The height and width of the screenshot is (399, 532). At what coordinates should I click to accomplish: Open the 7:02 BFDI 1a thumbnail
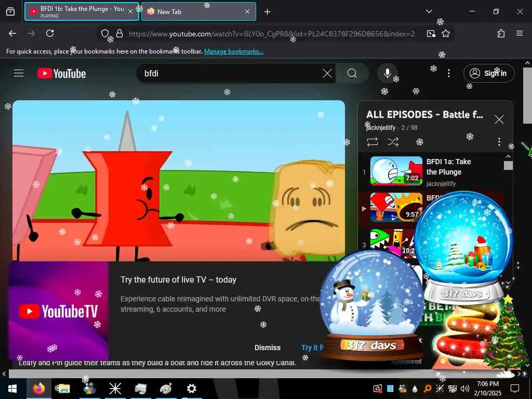(x=396, y=171)
